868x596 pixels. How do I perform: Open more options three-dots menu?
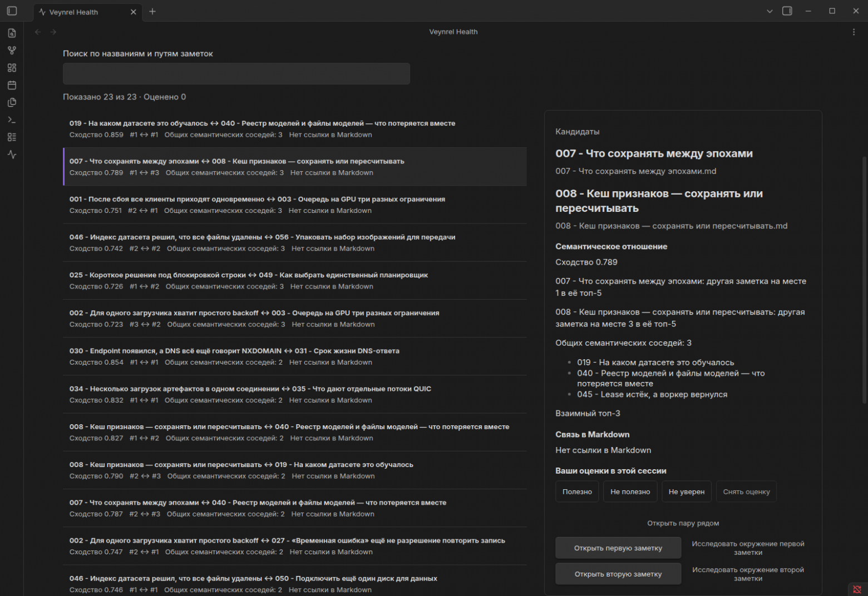point(854,32)
